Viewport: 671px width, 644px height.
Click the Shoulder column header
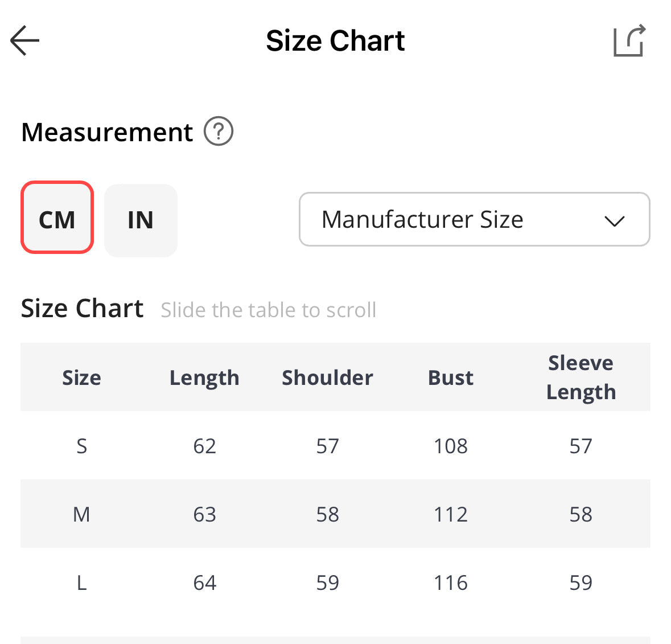point(327,378)
